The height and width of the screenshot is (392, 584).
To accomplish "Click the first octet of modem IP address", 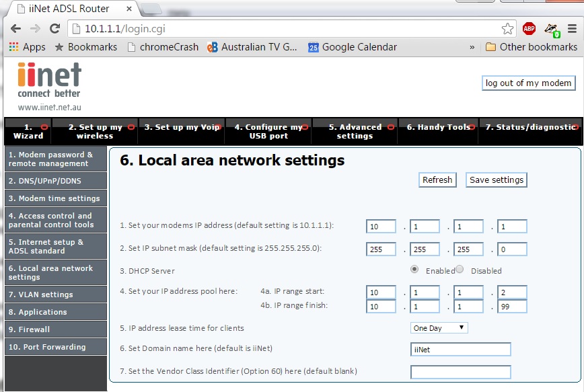I will (x=381, y=227).
